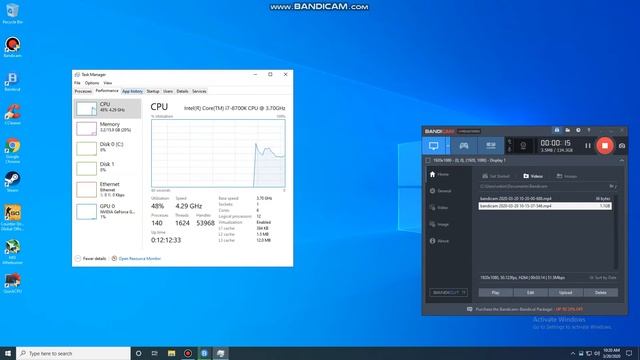640x360 pixels.
Task: Open the Steam desktop shortcut
Action: coord(12,182)
